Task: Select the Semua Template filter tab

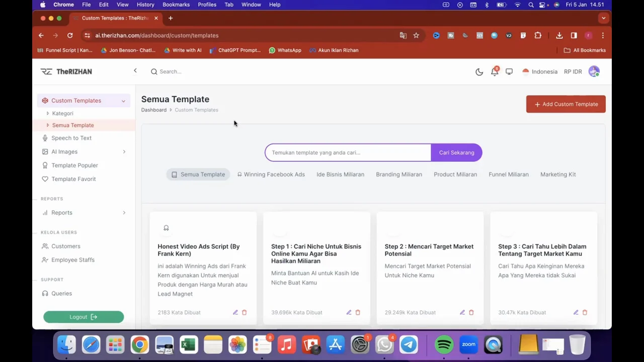Action: point(198,174)
